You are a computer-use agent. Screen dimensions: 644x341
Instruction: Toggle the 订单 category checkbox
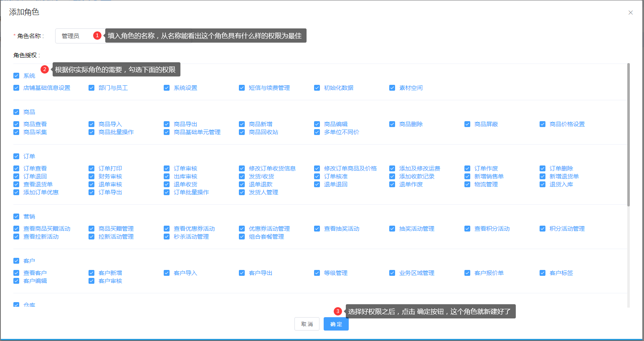coord(16,156)
